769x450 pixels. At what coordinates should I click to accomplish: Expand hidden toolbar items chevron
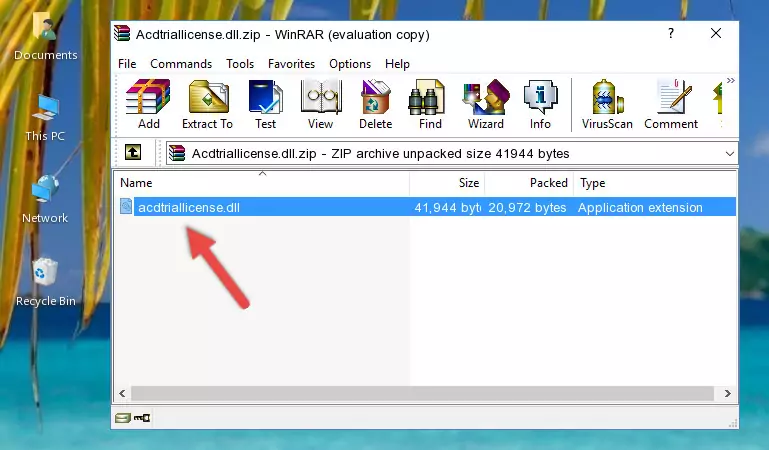click(x=731, y=81)
